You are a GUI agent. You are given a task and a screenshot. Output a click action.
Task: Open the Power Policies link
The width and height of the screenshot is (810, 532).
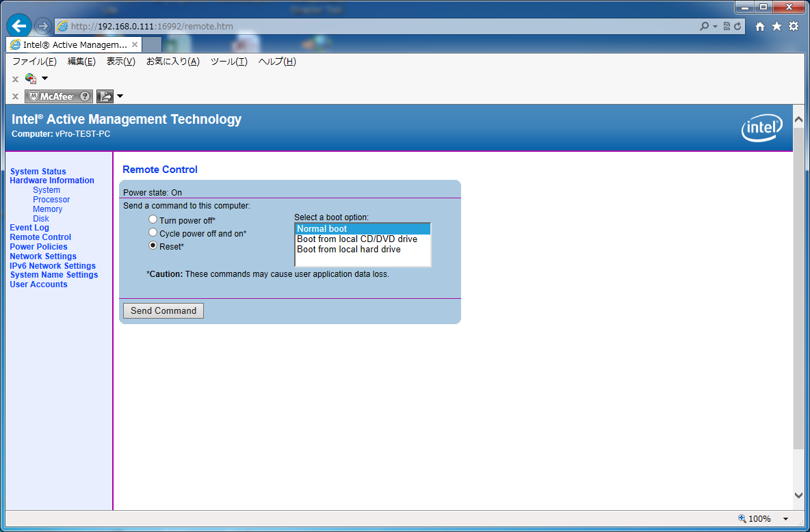coord(39,247)
